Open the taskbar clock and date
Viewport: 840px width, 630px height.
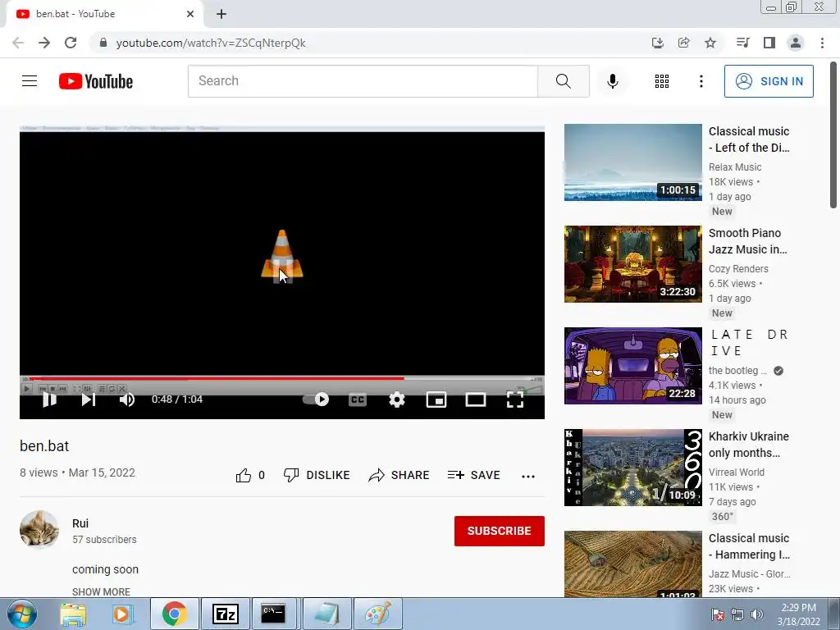click(x=798, y=614)
